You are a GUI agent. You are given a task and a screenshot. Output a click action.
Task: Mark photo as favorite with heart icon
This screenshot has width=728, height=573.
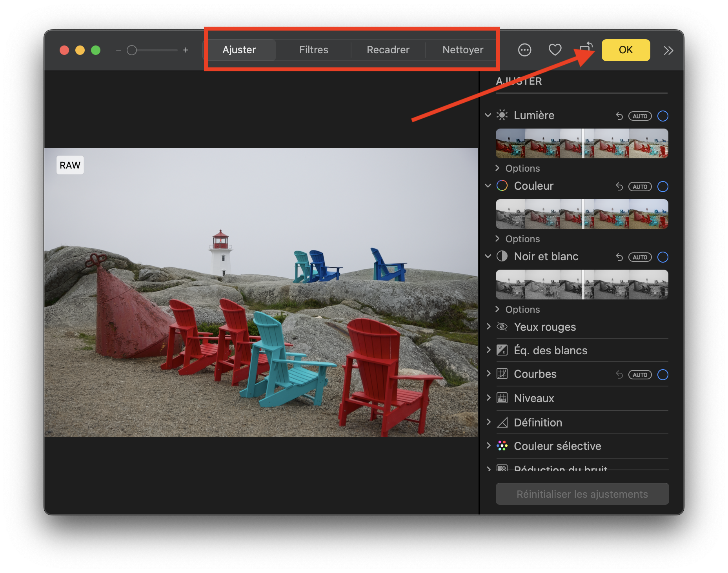point(555,50)
